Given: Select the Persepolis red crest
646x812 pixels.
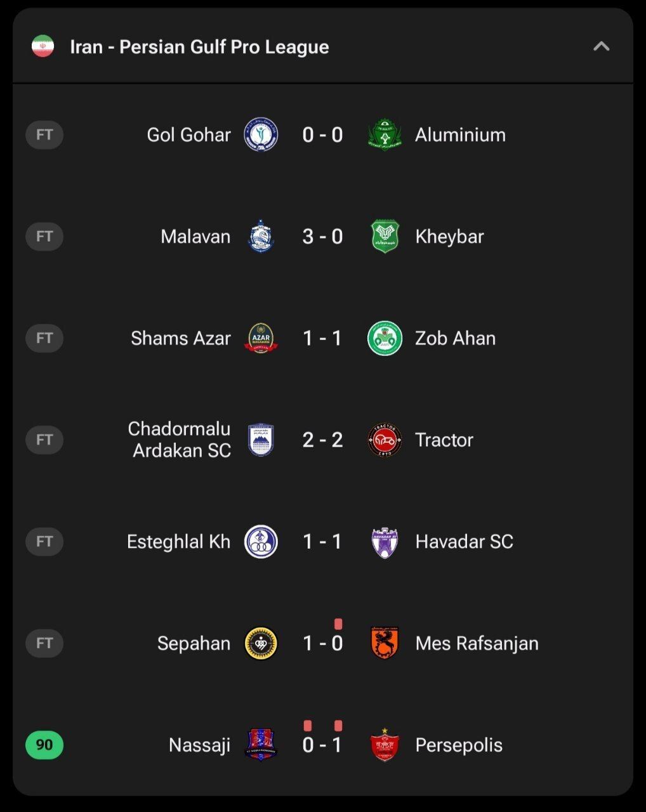Looking at the screenshot, I should coord(385,745).
